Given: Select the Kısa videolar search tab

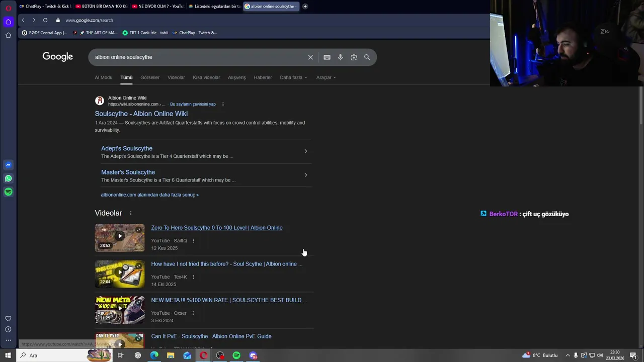Looking at the screenshot, I should point(206,77).
